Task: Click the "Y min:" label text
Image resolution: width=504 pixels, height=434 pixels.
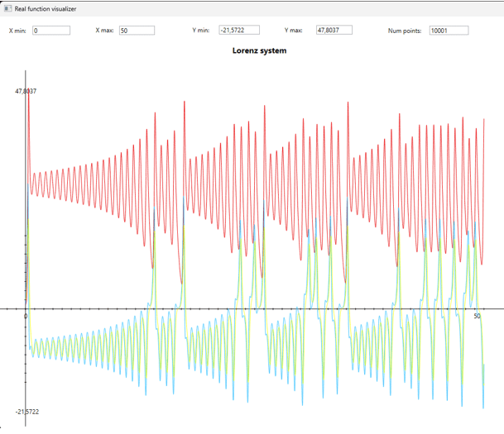Action: (200, 31)
